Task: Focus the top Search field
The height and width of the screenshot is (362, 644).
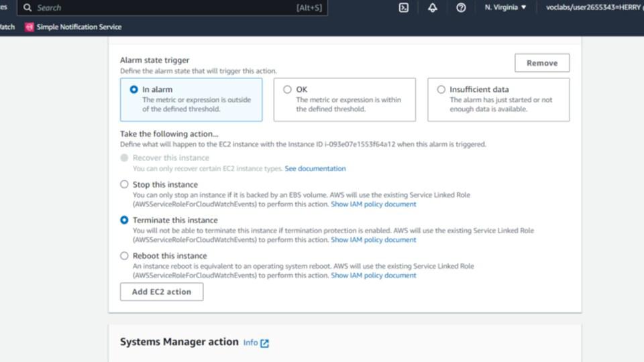Action: point(172,7)
